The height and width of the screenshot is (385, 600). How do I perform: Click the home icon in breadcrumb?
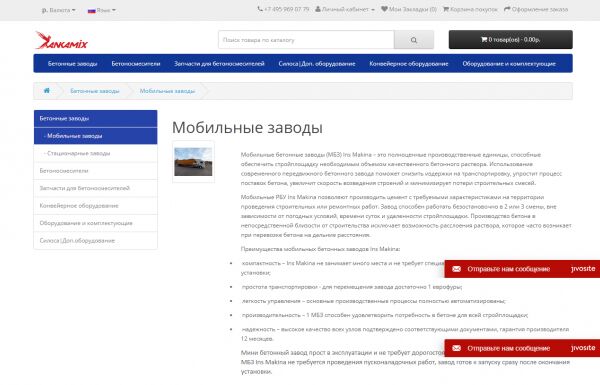click(x=47, y=91)
